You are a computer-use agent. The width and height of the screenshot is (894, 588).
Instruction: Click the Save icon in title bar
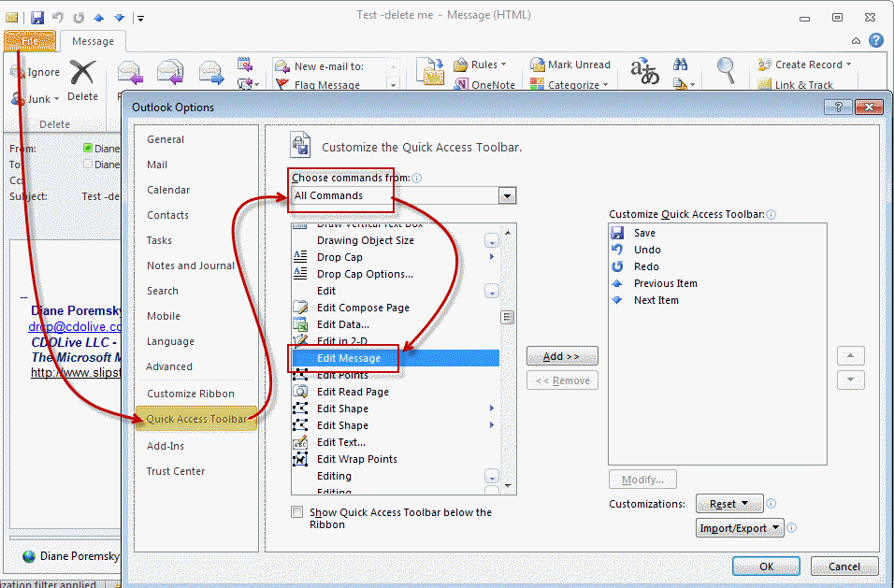(37, 17)
